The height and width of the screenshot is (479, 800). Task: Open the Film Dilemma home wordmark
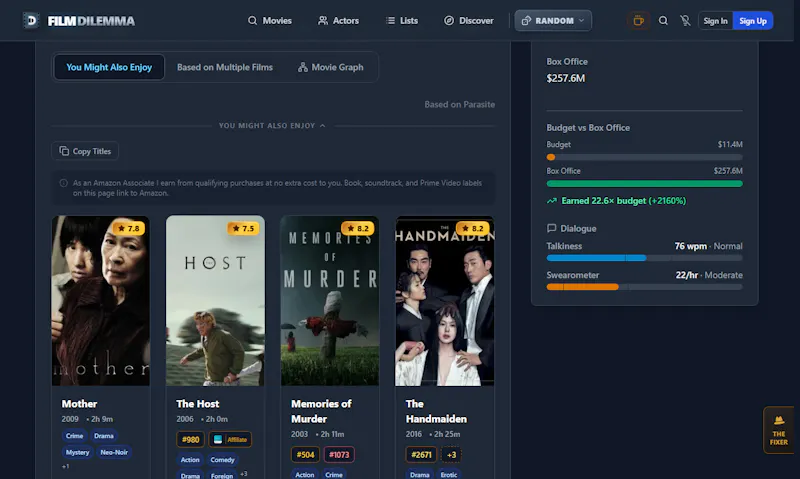pos(91,21)
